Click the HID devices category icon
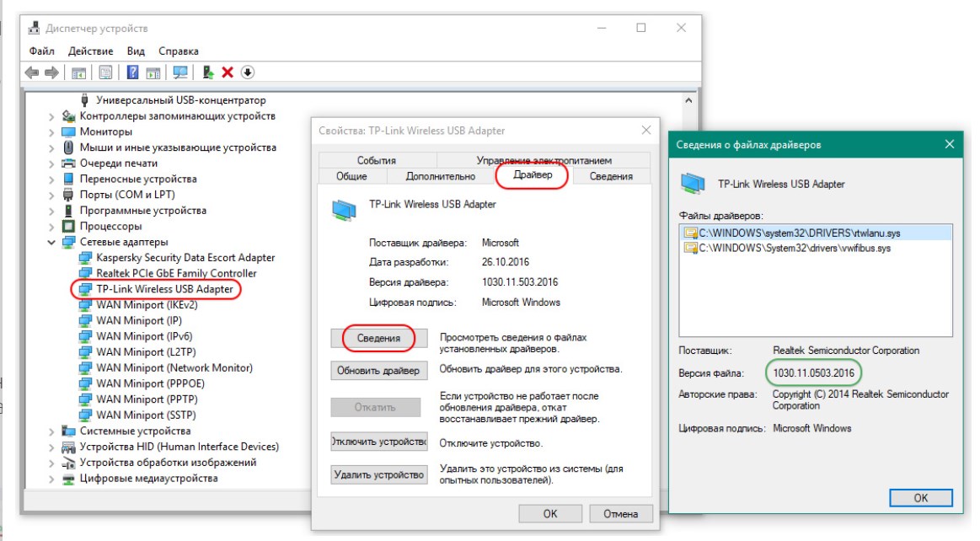 coord(69,447)
